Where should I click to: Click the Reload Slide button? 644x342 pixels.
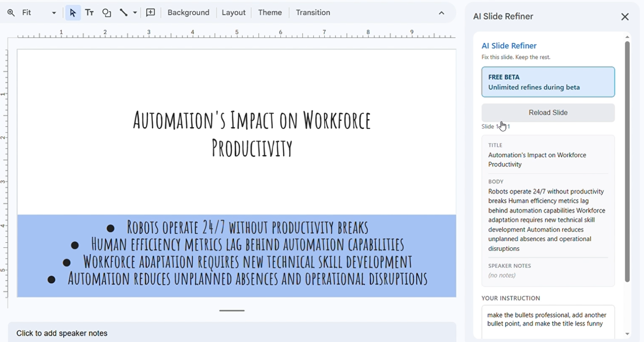(548, 113)
